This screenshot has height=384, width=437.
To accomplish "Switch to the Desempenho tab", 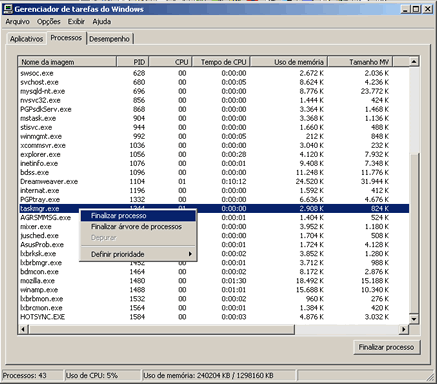I will 109,39.
